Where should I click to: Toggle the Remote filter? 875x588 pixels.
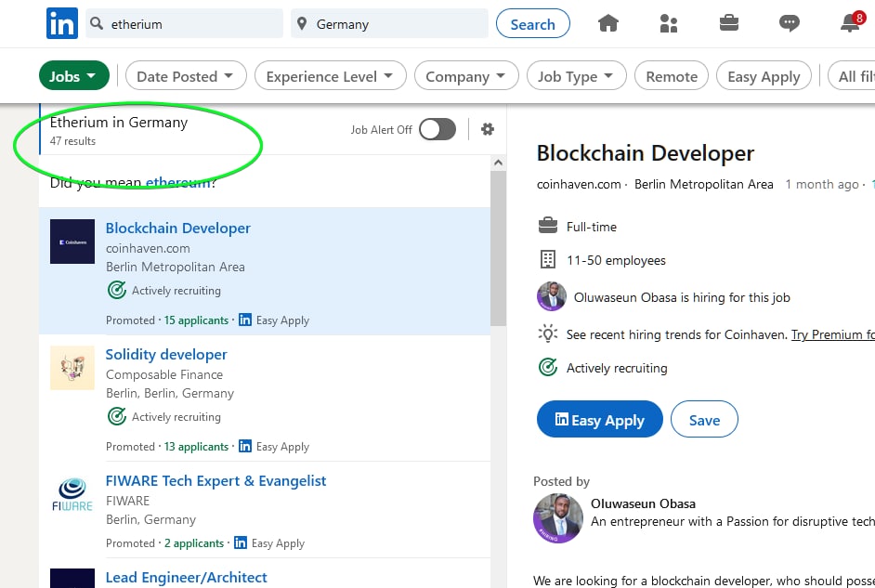[x=672, y=76]
